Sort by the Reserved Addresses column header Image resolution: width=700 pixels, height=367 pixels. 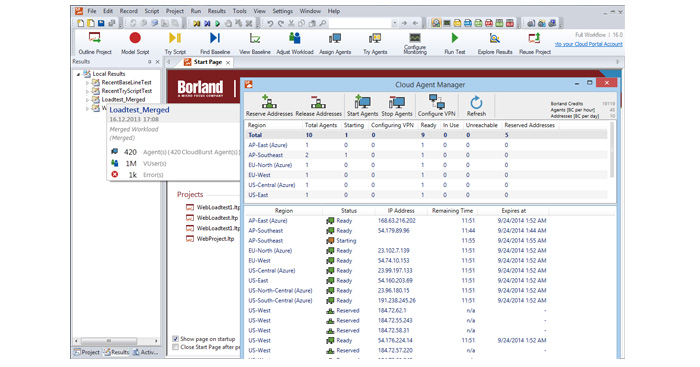point(529,125)
